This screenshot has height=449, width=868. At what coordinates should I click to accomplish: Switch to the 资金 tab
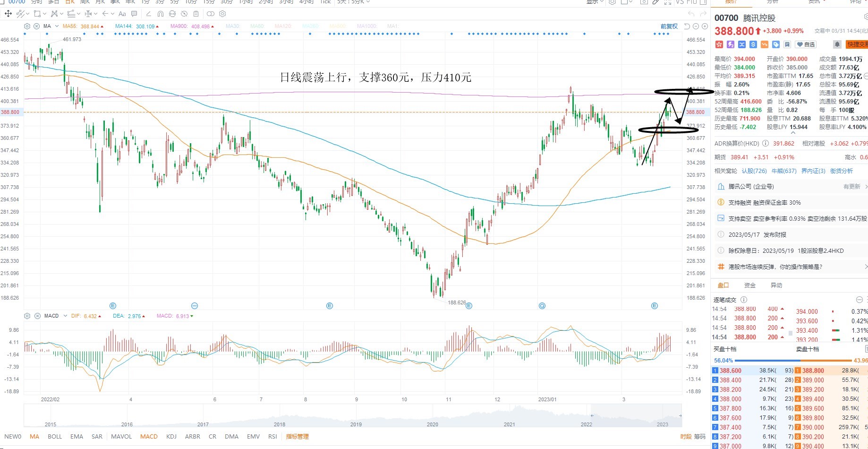(x=749, y=285)
